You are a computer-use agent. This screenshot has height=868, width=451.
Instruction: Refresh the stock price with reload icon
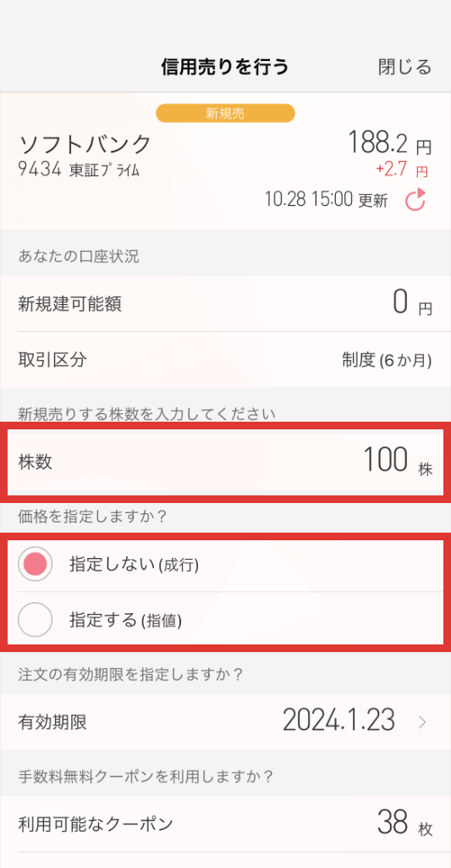[x=415, y=200]
